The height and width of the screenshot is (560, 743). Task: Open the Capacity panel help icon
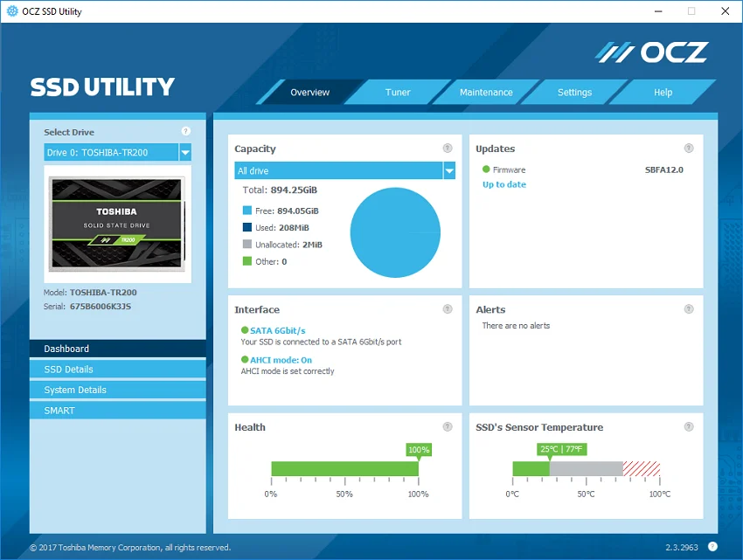point(448,149)
